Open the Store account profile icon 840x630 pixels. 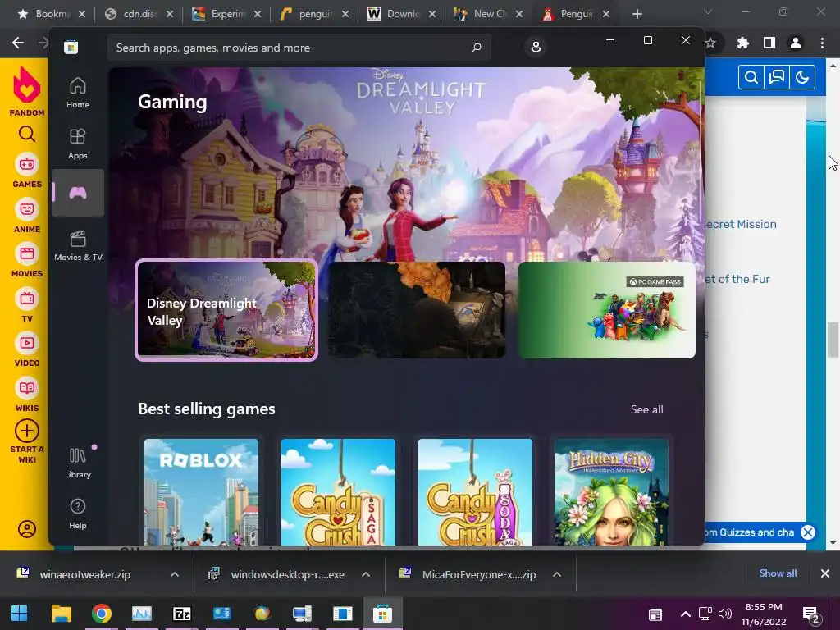click(535, 47)
